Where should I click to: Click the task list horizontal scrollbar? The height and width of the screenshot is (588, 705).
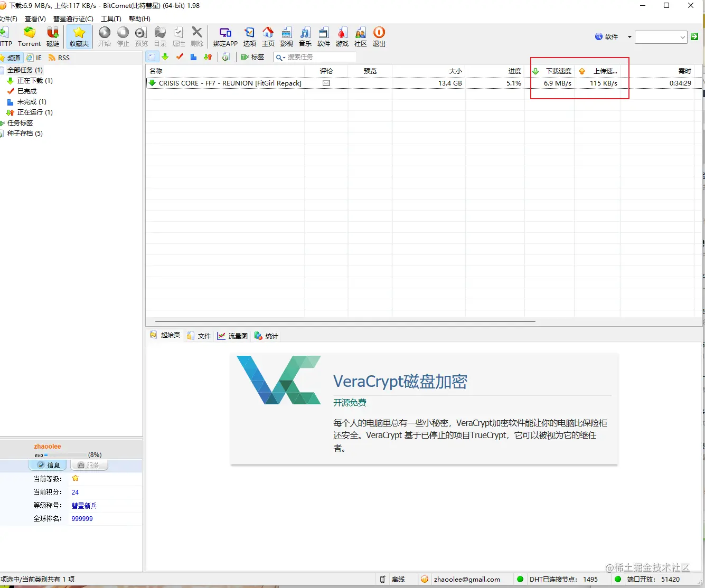coord(345,321)
